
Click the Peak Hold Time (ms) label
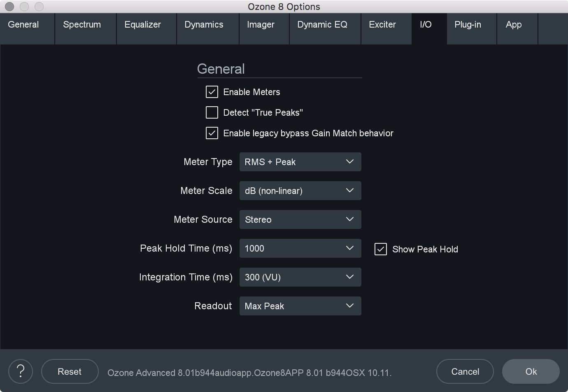coord(186,248)
